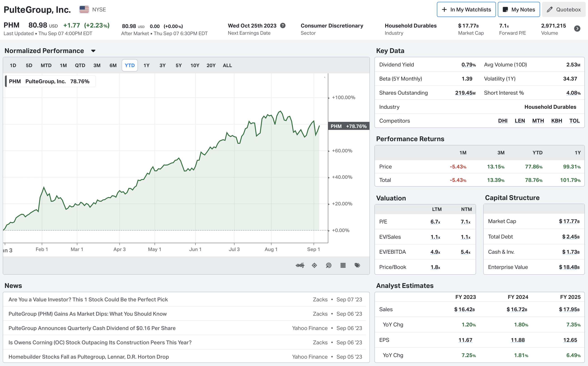Viewport: 588px width, 366px height.
Task: Open the Value Investor Perfect Pick news article
Action: (x=88, y=299)
